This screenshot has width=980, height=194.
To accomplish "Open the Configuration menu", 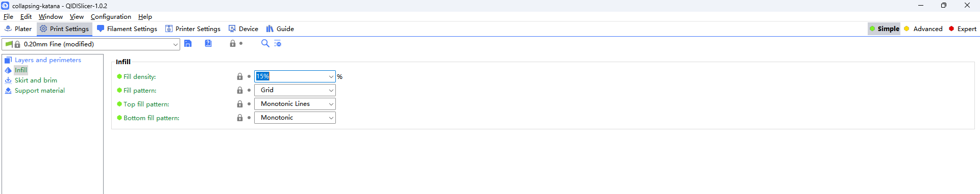I will (x=111, y=17).
